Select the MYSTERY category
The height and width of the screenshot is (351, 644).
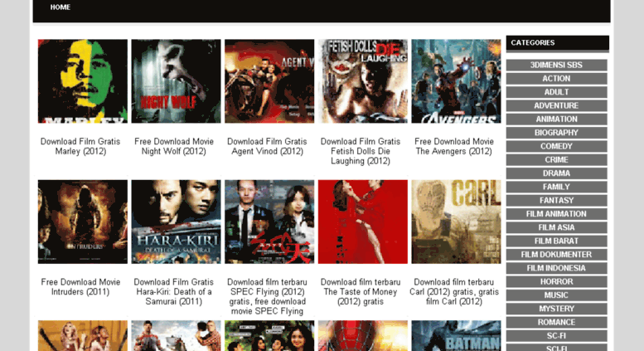click(x=556, y=309)
